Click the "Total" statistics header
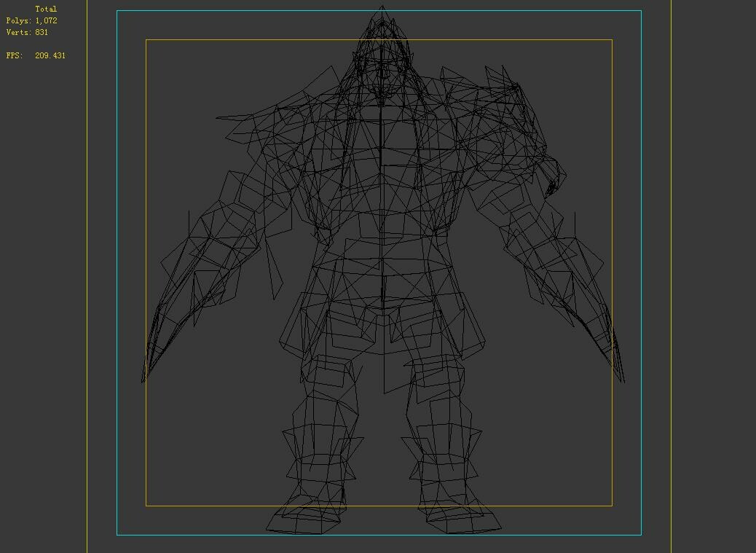The image size is (756, 553). coord(46,9)
